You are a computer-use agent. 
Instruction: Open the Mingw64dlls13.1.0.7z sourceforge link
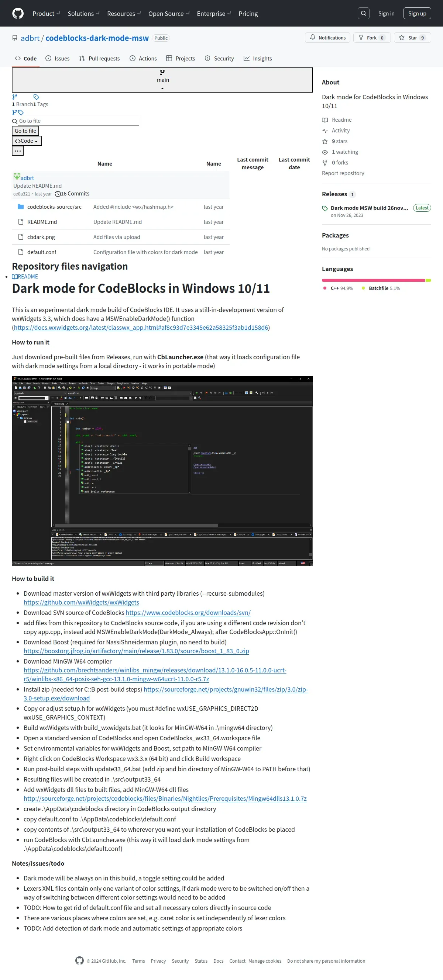coord(165,799)
